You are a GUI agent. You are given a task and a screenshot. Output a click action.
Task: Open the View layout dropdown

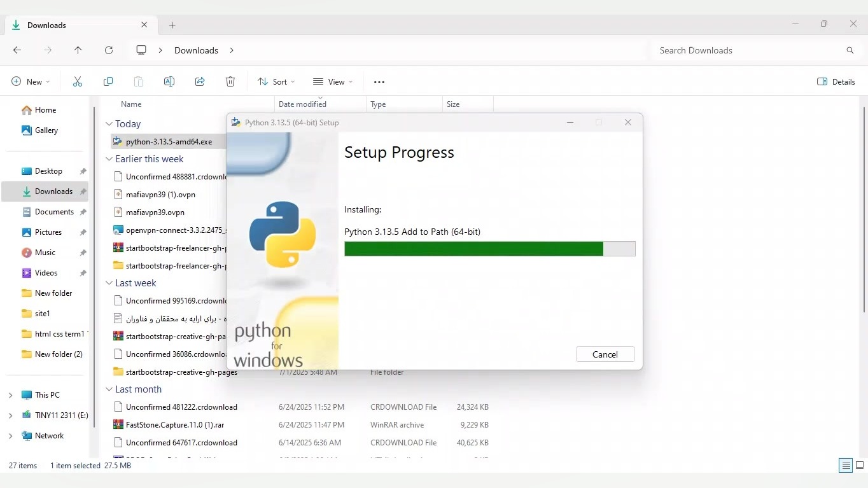click(x=333, y=81)
